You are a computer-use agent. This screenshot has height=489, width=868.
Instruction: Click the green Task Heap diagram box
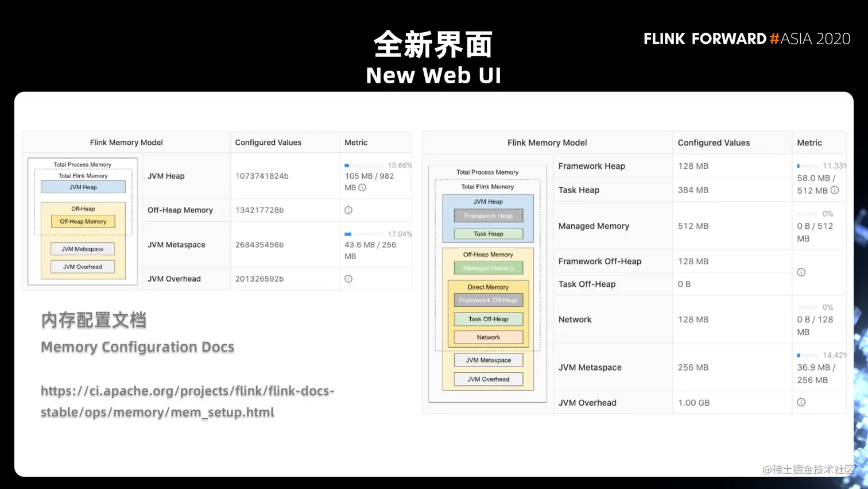point(489,234)
